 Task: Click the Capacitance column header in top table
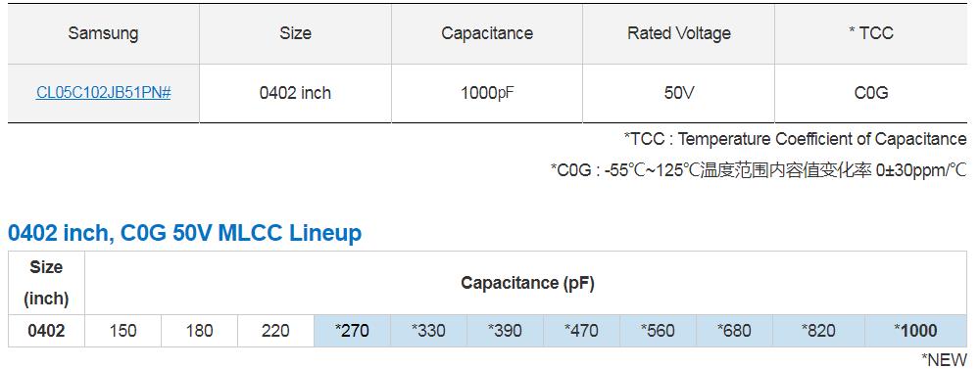(487, 33)
